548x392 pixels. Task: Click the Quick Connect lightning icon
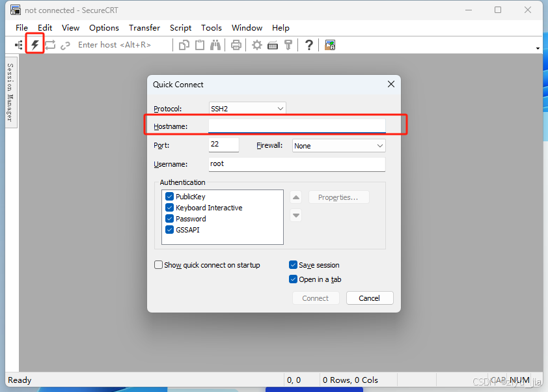click(x=35, y=45)
